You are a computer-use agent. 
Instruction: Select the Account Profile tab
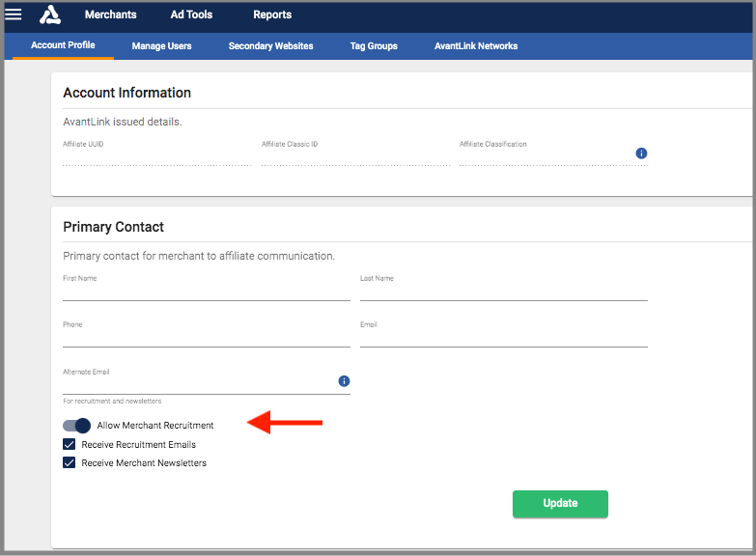[x=63, y=45]
